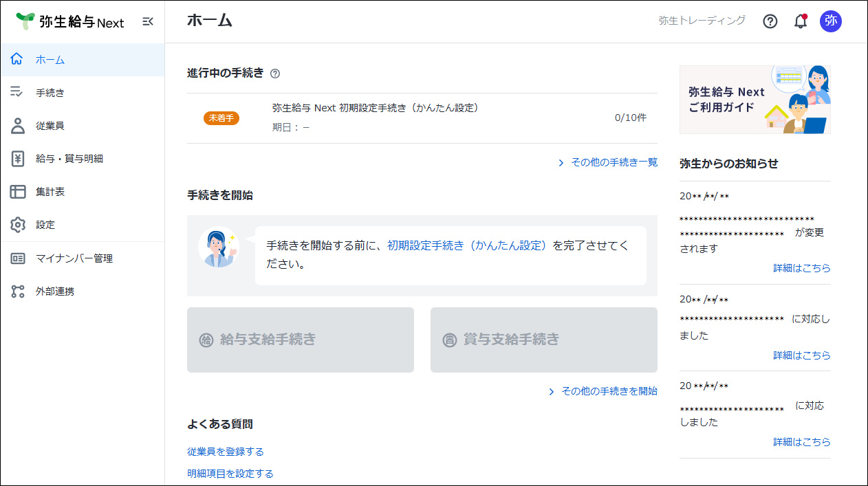Click the operator avatar in the guidance box
The image size is (868, 486).
pos(219,246)
